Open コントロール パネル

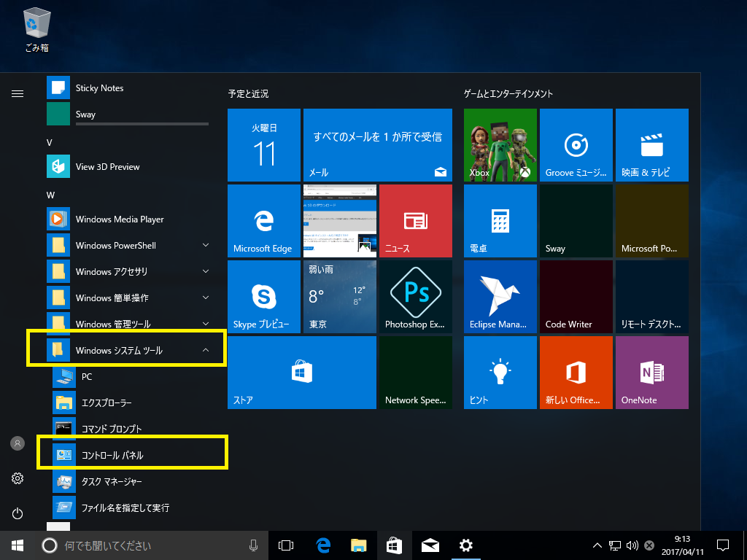tap(131, 455)
